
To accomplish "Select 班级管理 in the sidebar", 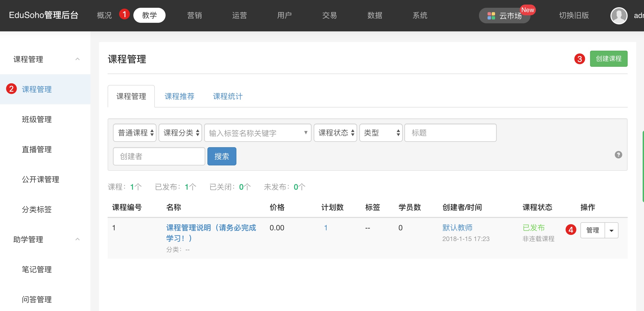I will pos(37,119).
